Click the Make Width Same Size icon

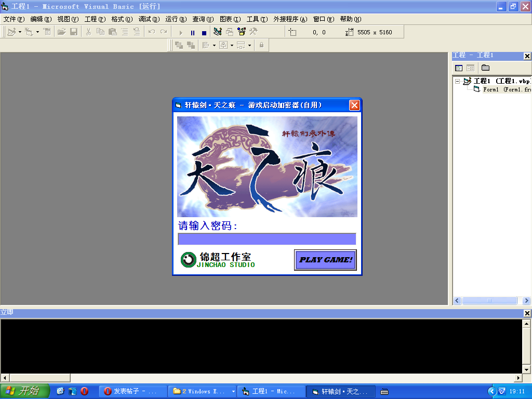pos(241,45)
